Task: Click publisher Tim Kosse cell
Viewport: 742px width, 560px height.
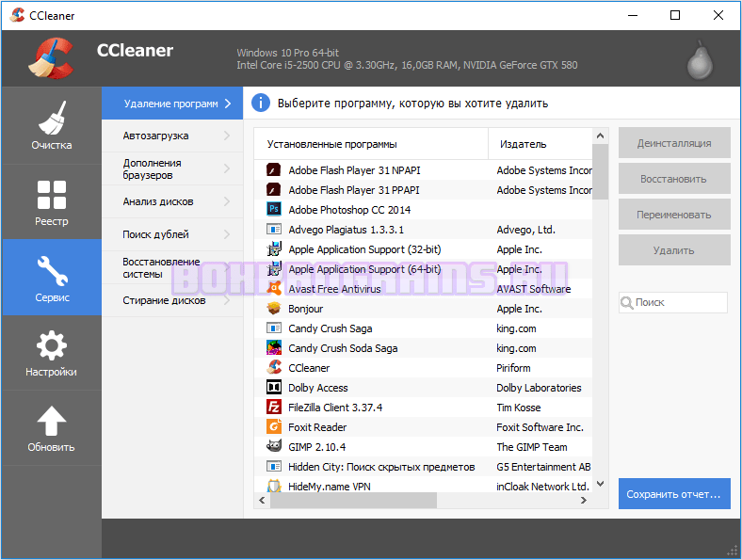Action: click(518, 408)
